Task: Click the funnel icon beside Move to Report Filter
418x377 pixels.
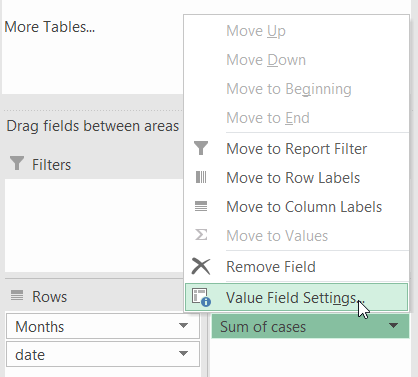Action: click(x=201, y=148)
